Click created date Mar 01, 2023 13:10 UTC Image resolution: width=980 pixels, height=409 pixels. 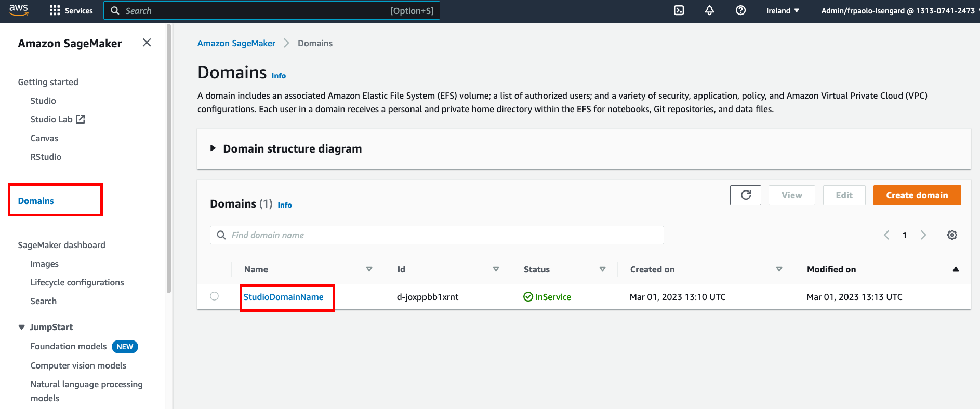678,297
